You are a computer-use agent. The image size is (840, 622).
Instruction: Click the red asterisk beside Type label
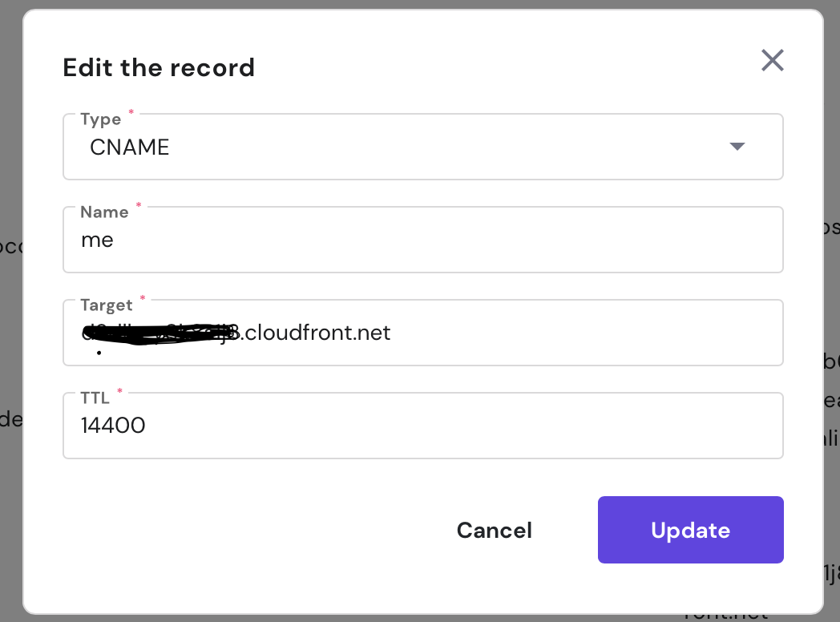click(x=131, y=113)
